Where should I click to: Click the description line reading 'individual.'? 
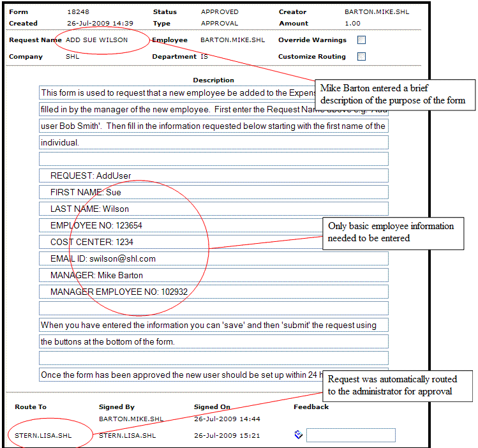pyautogui.click(x=213, y=142)
